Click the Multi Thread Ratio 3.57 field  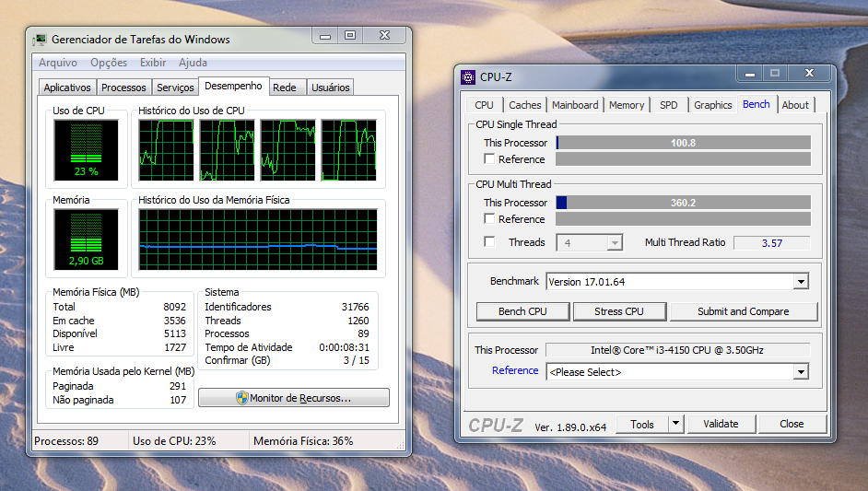[x=771, y=243]
